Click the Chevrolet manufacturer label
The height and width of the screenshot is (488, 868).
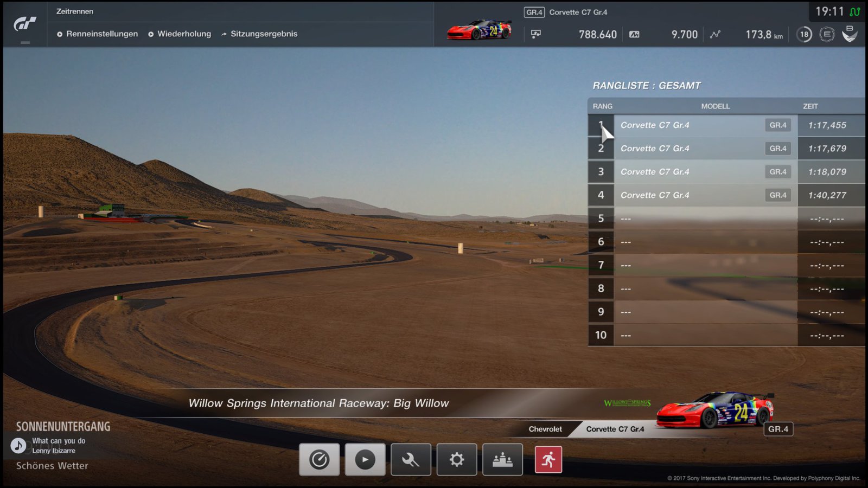[545, 429]
